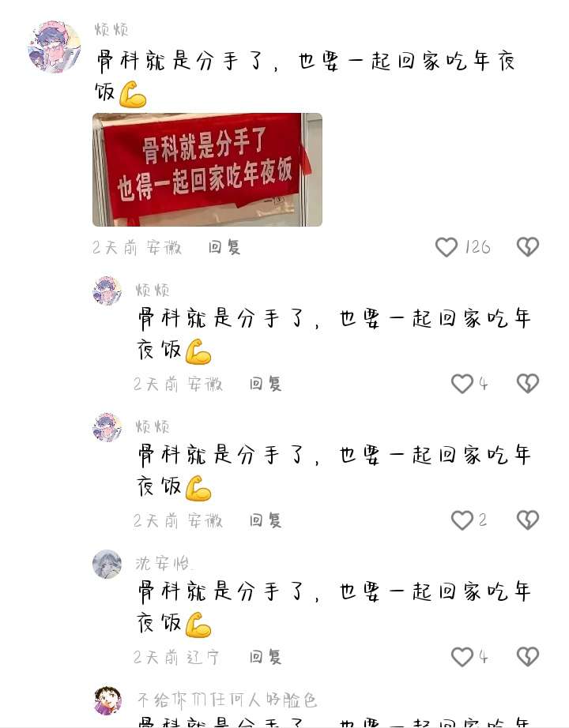The height and width of the screenshot is (728, 569).
Task: Dislike the top comment by 烦烦
Action: [528, 247]
